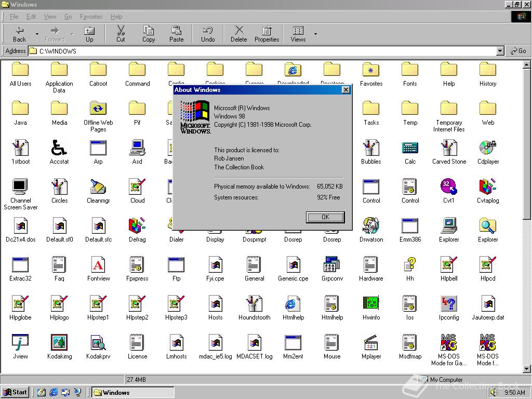This screenshot has width=532, height=399.
Task: Click the Delete toolbar button
Action: [x=239, y=34]
